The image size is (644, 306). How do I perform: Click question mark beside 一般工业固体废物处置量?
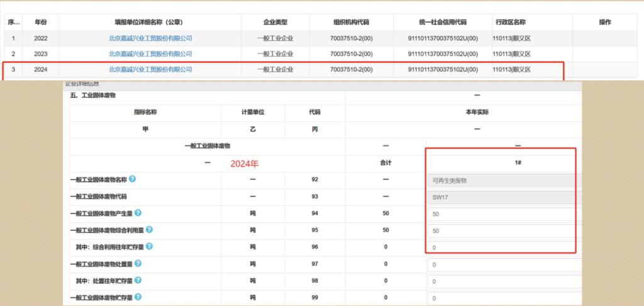point(138,263)
